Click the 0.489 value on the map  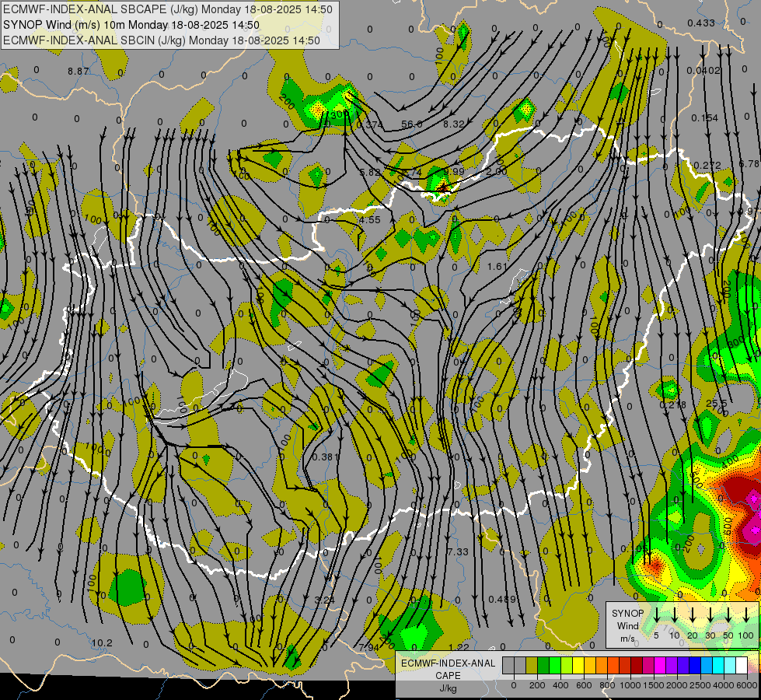point(502,600)
